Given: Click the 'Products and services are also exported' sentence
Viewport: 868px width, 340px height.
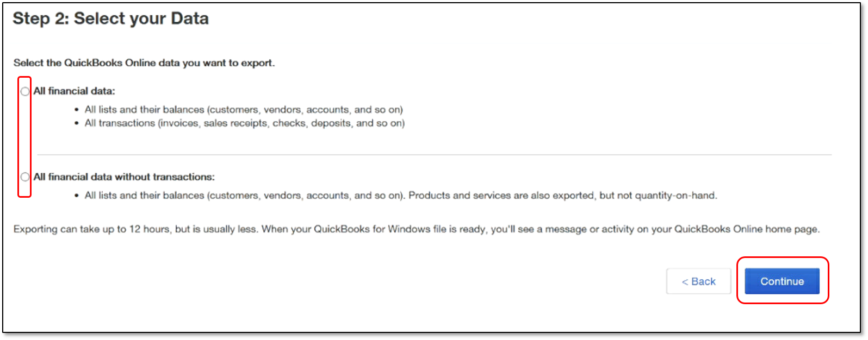Looking at the screenshot, I should (500, 196).
